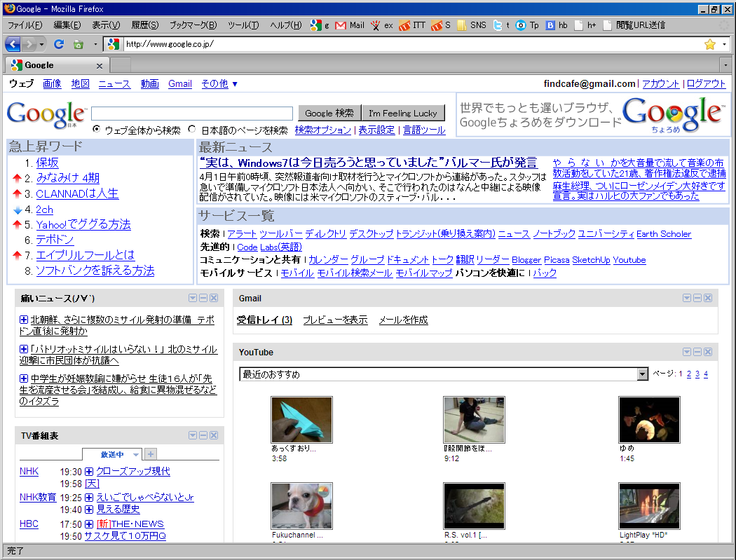The width and height of the screenshot is (736, 560).
Task: Minimize the YouTube gadget
Action: click(697, 352)
